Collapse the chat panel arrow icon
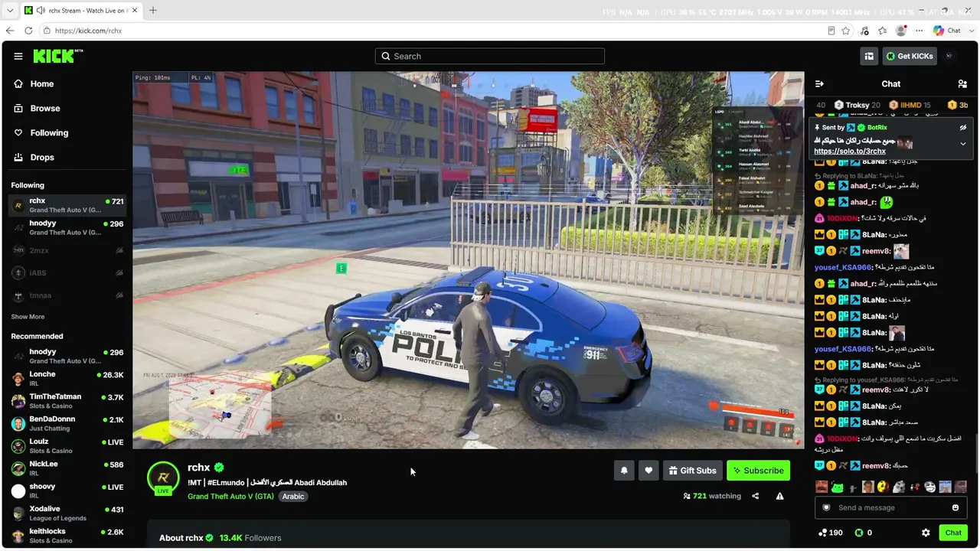 point(819,84)
